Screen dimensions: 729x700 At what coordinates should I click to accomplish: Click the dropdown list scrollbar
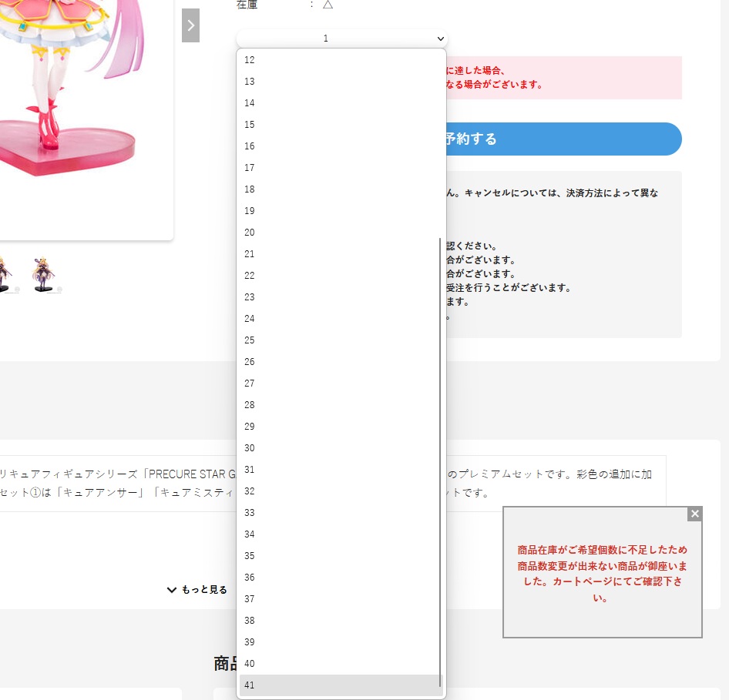(440, 463)
